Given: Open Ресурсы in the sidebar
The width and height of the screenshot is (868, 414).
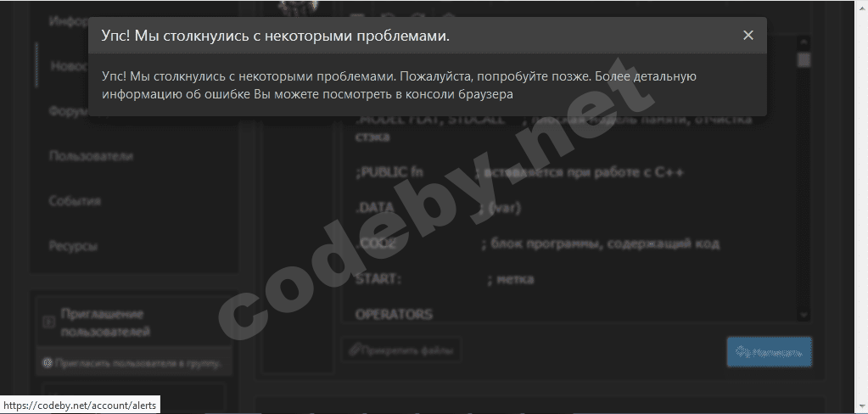Looking at the screenshot, I should (x=73, y=246).
